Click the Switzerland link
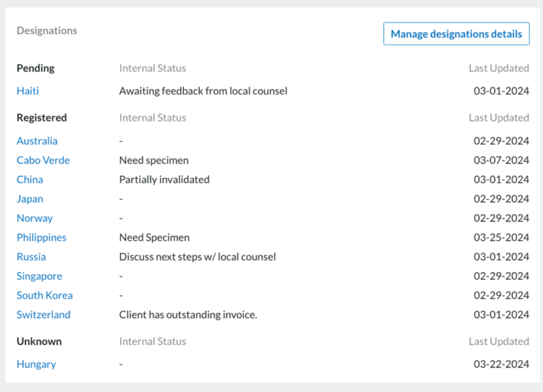 (44, 315)
